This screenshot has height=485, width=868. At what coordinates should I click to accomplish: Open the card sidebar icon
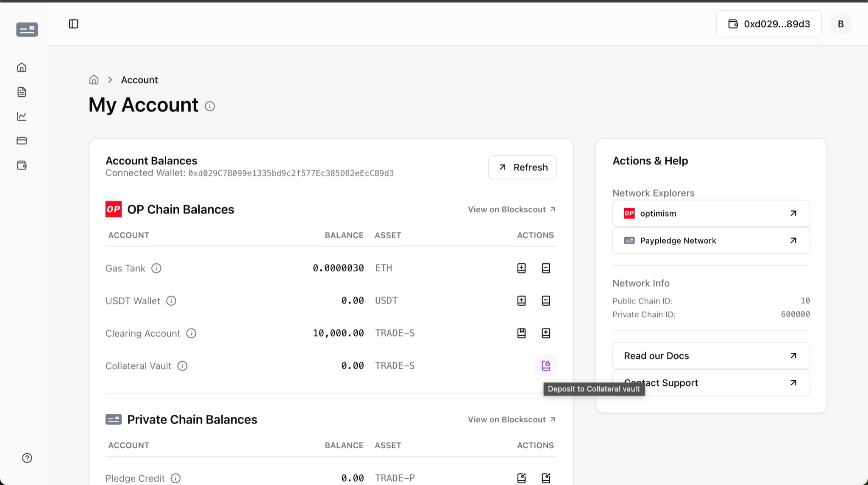click(x=22, y=141)
